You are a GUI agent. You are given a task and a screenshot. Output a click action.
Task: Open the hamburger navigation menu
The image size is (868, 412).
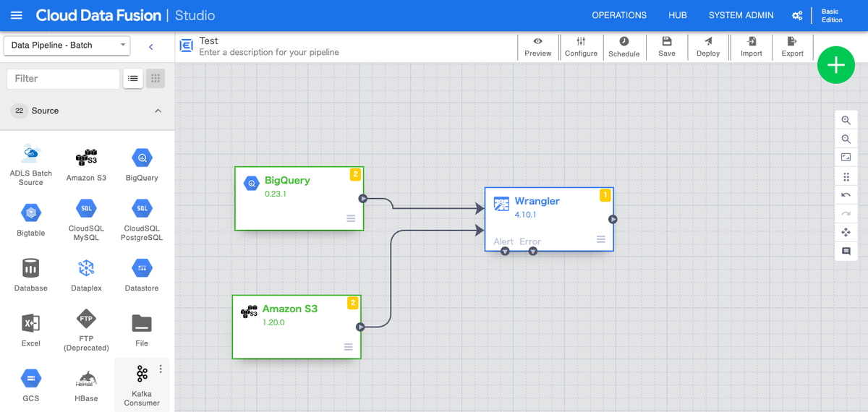pyautogui.click(x=17, y=15)
